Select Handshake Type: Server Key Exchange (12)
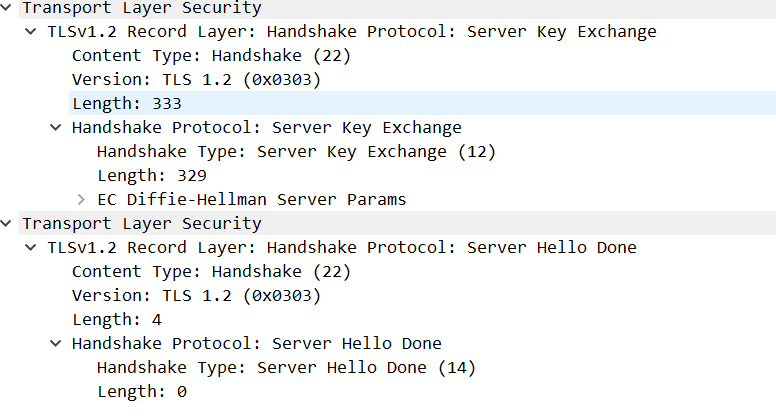 [x=296, y=152]
